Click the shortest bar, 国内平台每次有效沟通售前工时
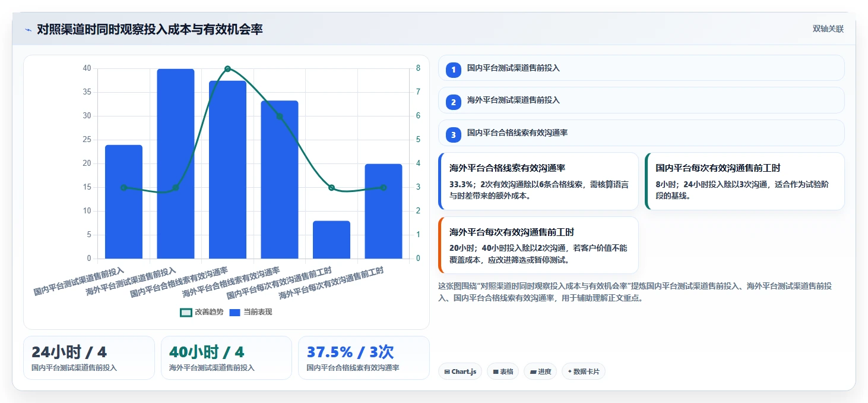The height and width of the screenshot is (403, 868). pos(331,240)
